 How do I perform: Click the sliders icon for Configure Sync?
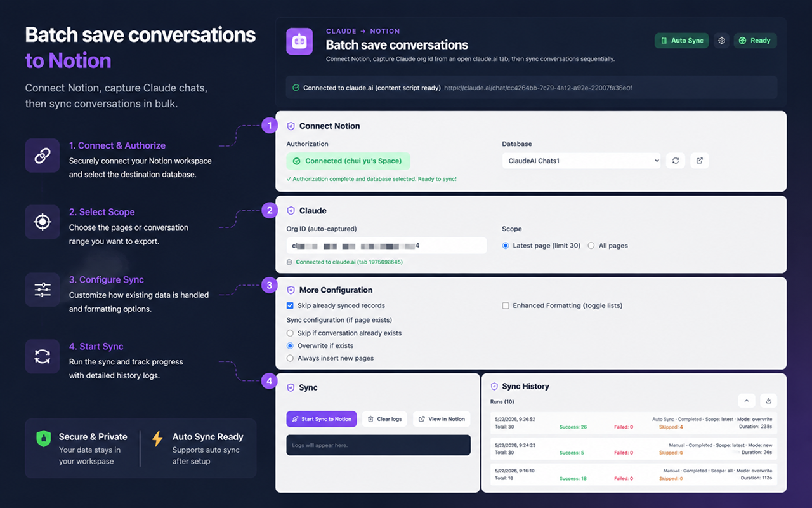43,290
